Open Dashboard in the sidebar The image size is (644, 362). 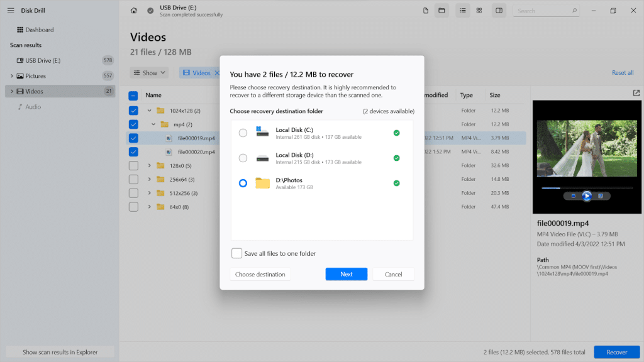click(39, 30)
